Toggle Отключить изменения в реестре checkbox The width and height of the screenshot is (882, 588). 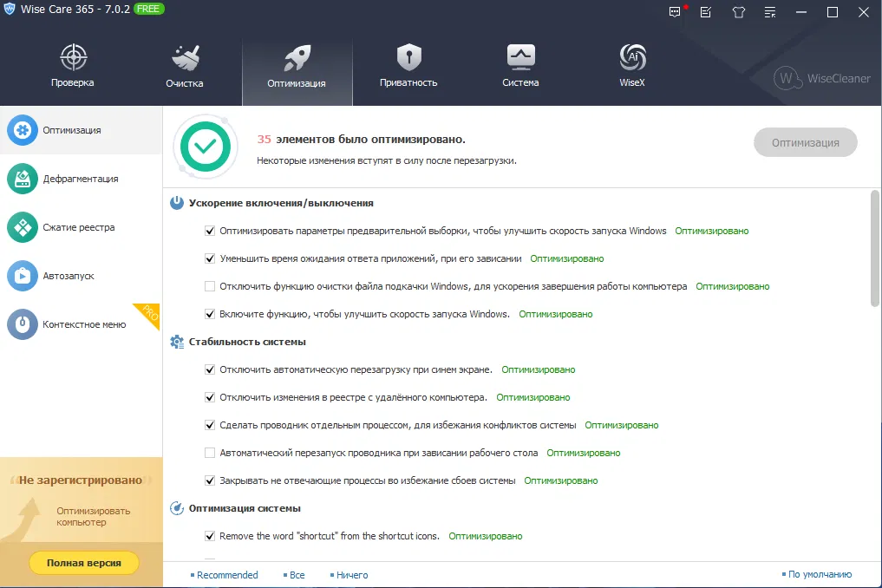pos(210,397)
